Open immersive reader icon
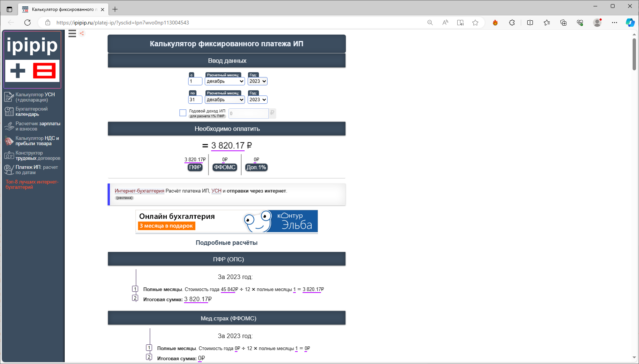639x364 pixels. [460, 23]
